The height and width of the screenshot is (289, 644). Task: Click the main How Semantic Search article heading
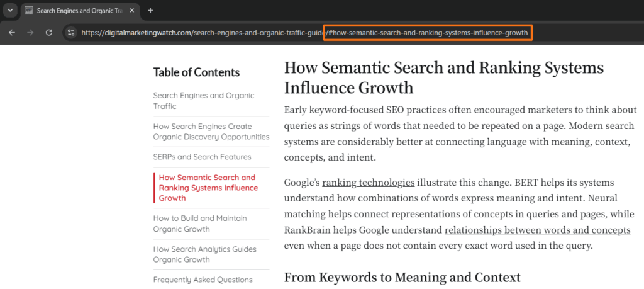point(444,77)
